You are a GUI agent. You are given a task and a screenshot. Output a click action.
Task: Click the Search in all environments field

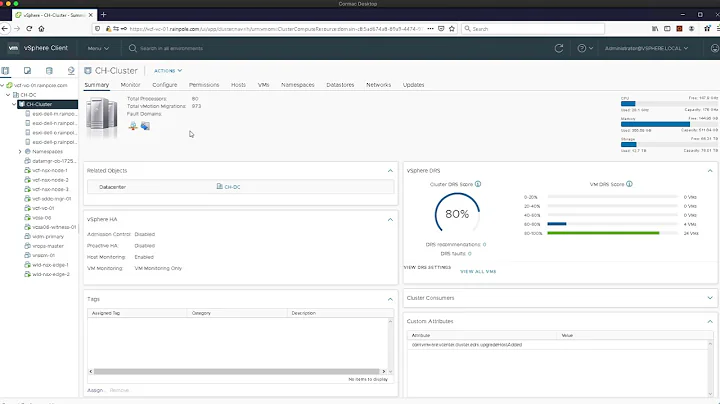[x=171, y=48]
